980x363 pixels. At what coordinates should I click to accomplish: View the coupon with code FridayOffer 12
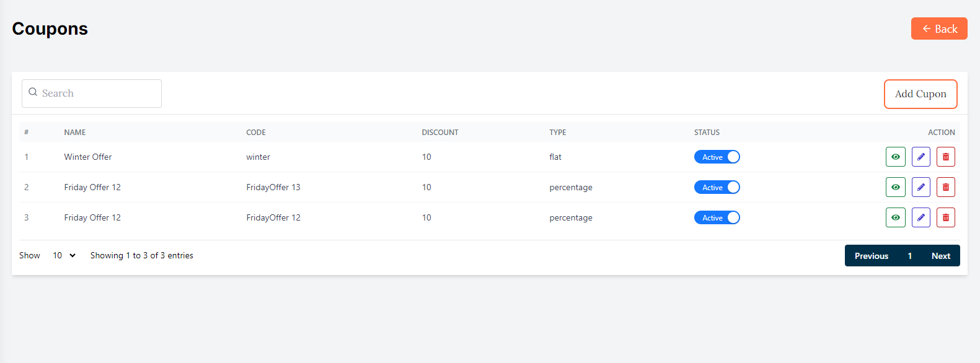tap(895, 217)
